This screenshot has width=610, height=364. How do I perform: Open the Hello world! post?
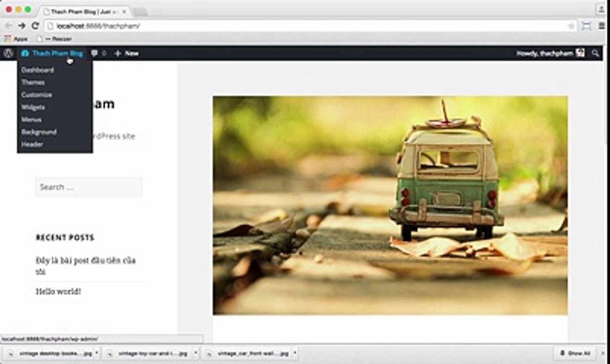tap(58, 291)
